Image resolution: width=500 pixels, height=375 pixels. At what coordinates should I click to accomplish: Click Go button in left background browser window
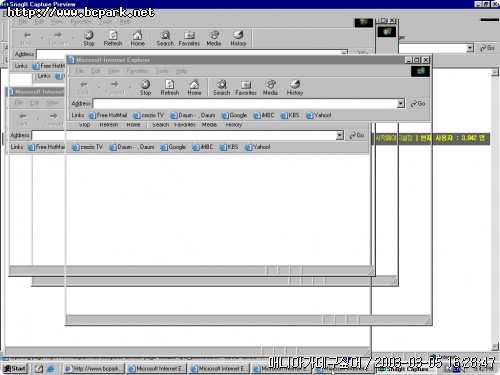357,135
